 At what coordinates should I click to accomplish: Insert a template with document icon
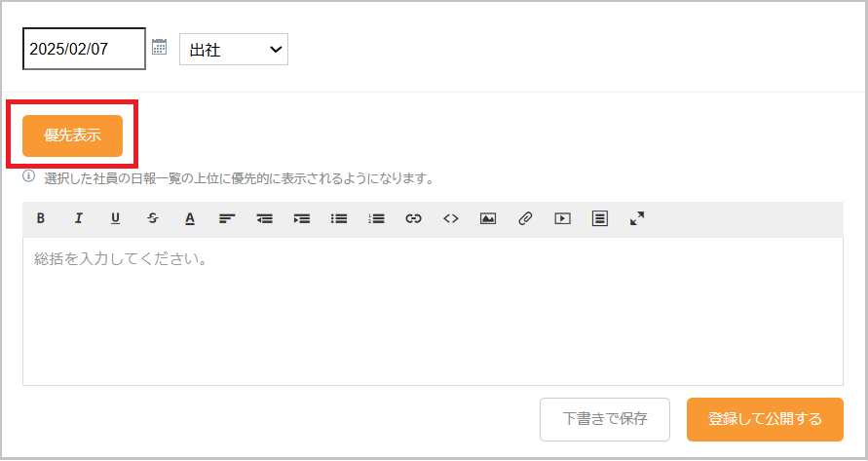(x=599, y=218)
